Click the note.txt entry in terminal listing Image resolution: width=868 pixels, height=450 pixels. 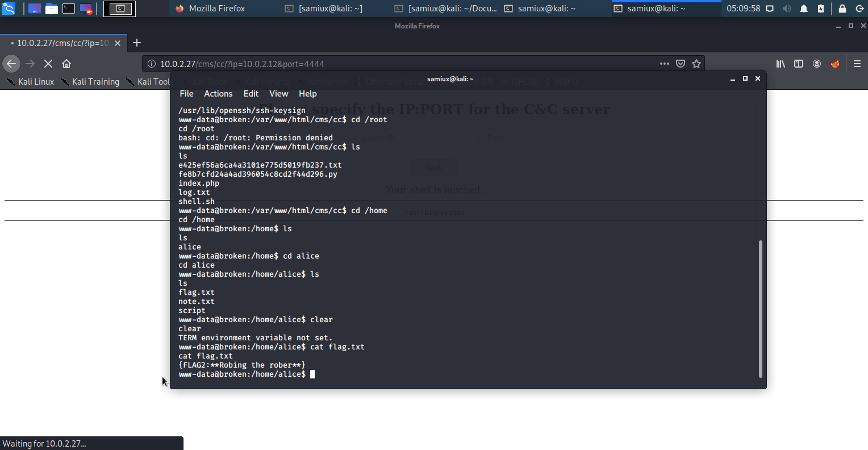[x=197, y=302]
